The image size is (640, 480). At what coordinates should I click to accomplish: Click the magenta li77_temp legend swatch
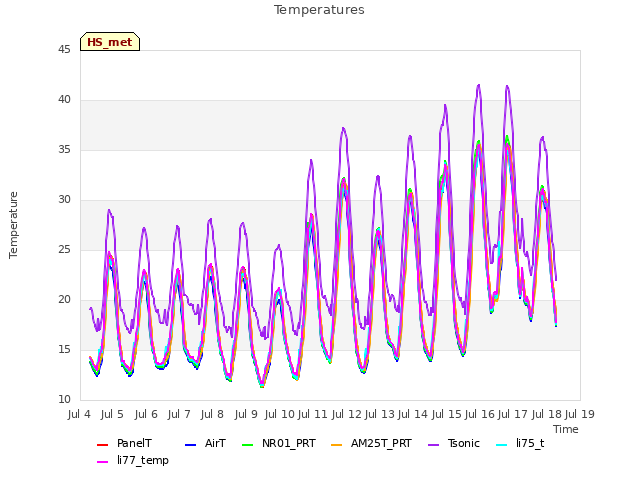point(102,462)
